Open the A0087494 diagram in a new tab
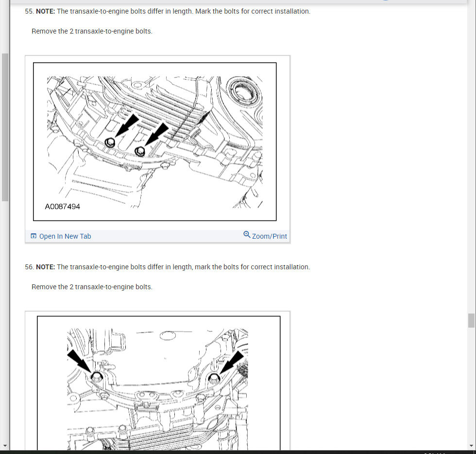476x454 pixels. coord(61,236)
